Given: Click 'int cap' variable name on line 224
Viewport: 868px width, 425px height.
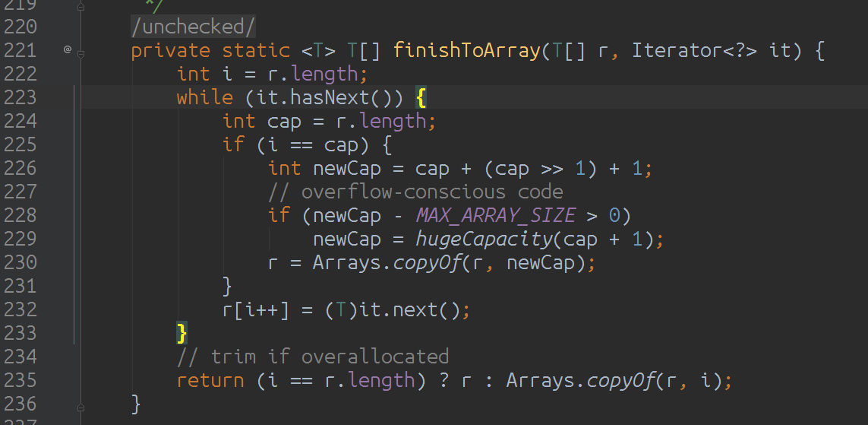Looking at the screenshot, I should 285,121.
